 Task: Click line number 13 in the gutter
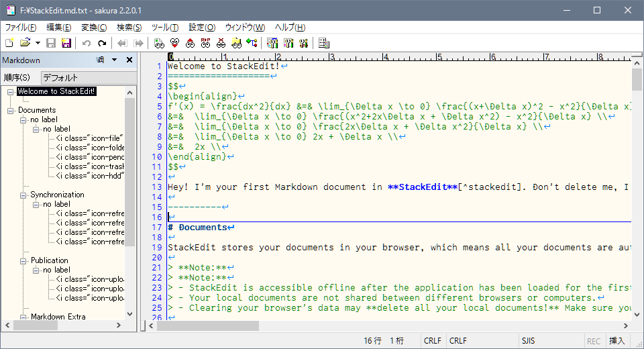[157, 187]
